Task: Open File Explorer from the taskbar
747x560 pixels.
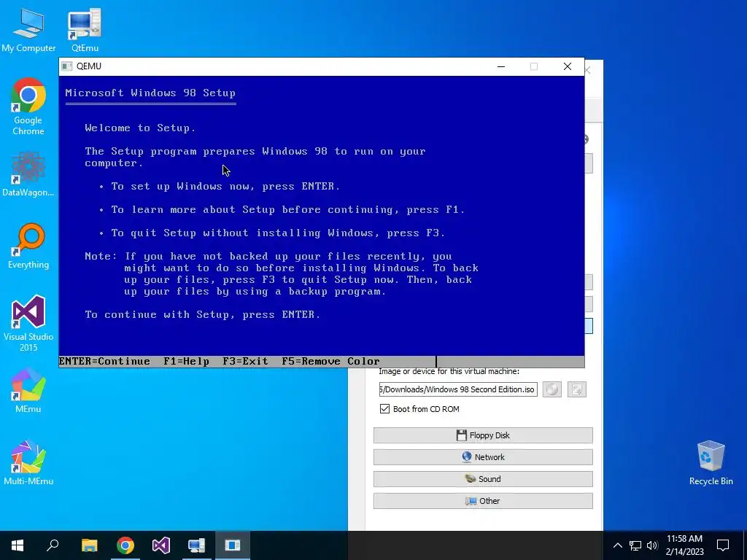Action: coord(89,545)
